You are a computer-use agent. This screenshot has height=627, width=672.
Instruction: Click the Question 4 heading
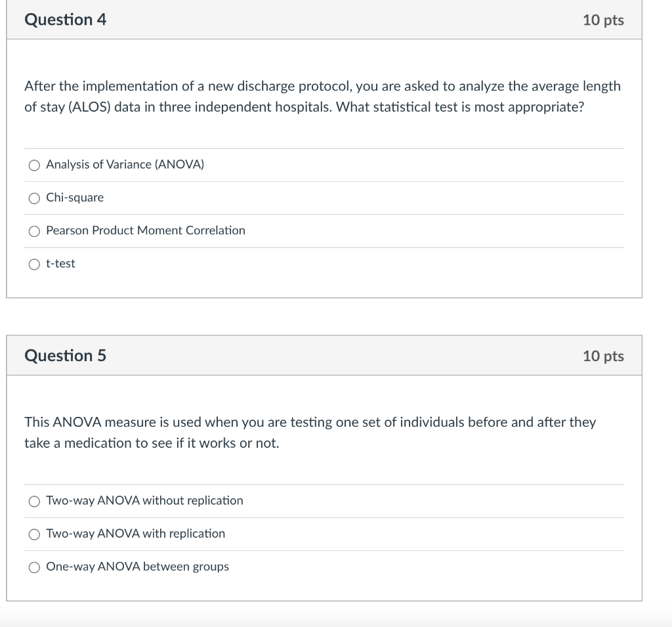[65, 20]
